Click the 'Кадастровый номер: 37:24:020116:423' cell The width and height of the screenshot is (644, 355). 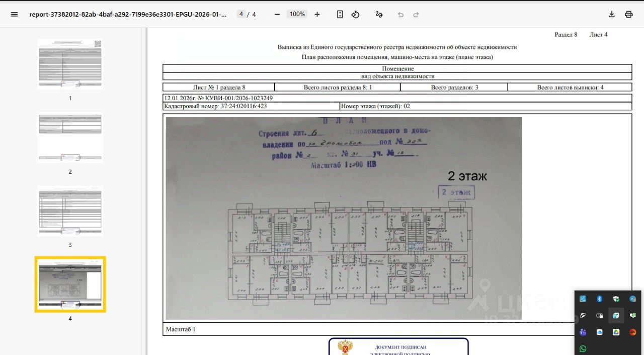pos(251,106)
